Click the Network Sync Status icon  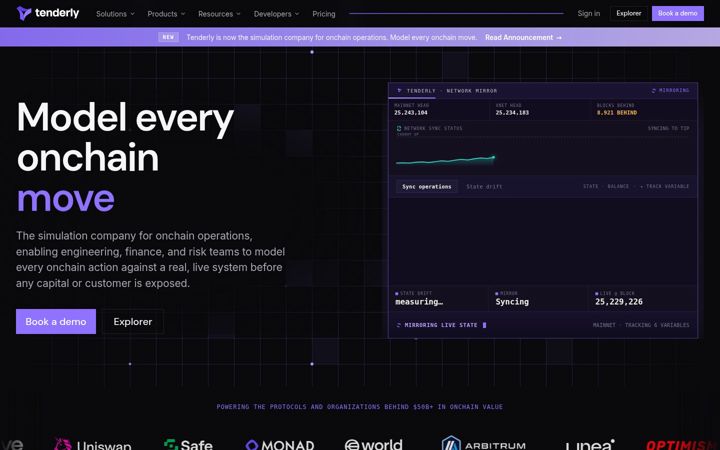(x=399, y=129)
